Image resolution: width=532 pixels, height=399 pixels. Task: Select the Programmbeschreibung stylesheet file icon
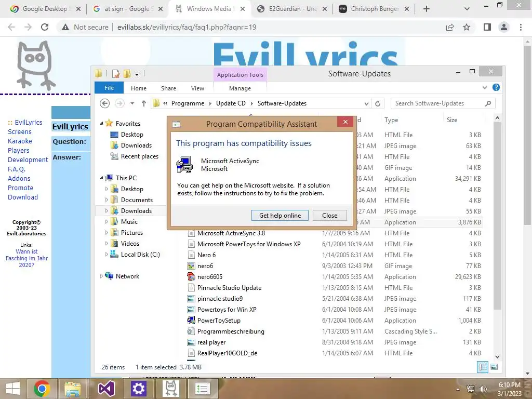(x=191, y=331)
